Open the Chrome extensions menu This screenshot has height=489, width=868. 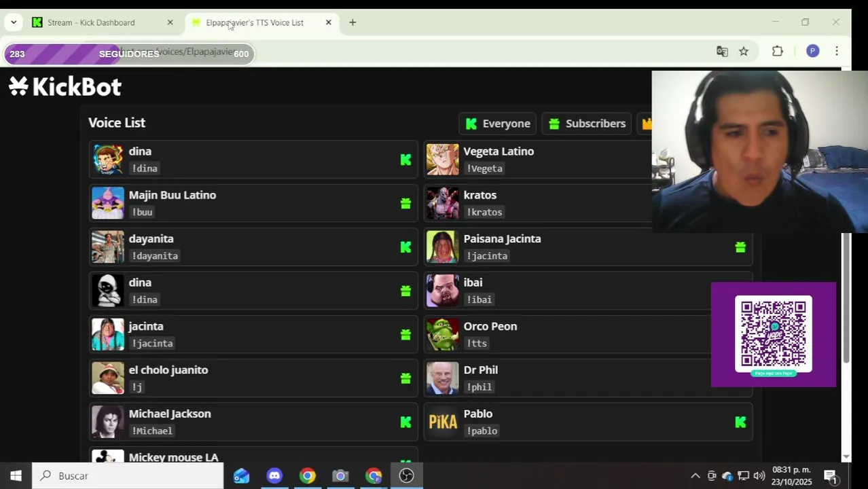[778, 52]
